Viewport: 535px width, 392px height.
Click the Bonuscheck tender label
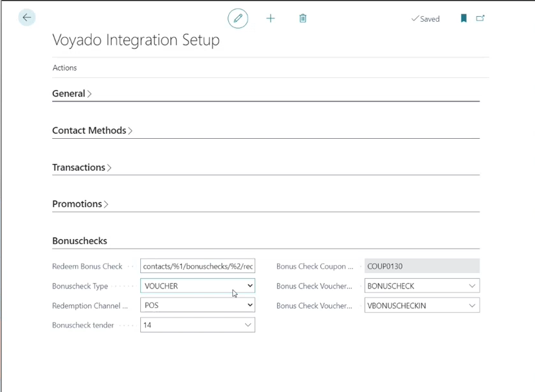tap(83, 325)
